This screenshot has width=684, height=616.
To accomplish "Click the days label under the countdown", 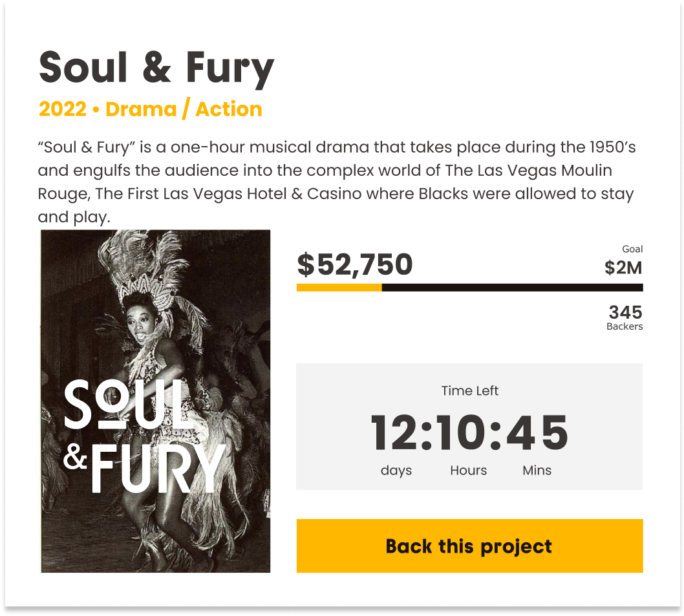I will click(x=396, y=470).
